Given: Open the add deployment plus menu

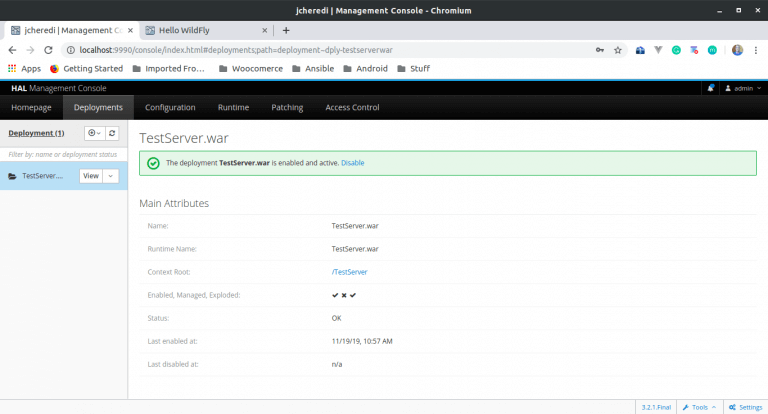Looking at the screenshot, I should 95,133.
